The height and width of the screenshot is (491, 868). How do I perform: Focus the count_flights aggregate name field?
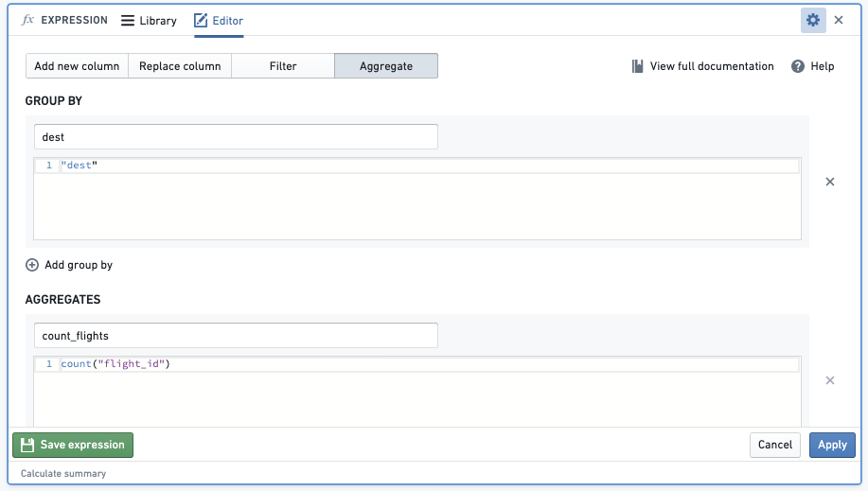[236, 336]
